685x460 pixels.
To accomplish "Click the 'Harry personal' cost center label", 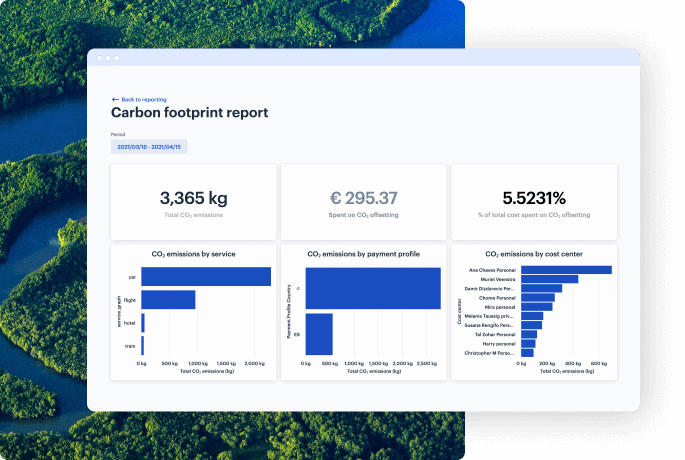I will [x=499, y=344].
